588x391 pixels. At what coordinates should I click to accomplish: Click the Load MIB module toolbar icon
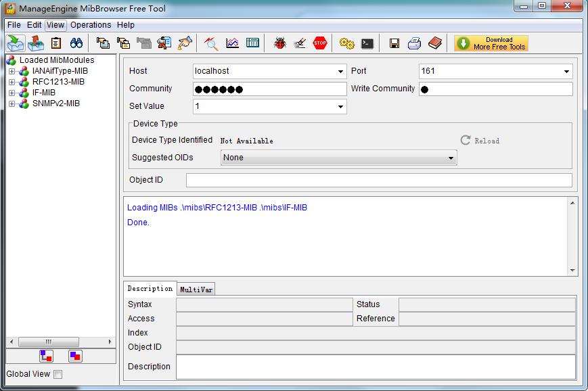[x=16, y=43]
